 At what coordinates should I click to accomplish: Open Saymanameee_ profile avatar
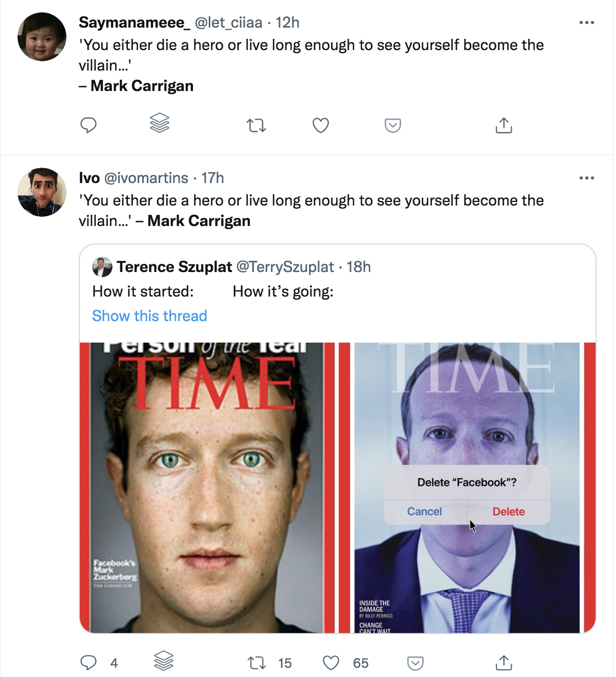tap(42, 37)
